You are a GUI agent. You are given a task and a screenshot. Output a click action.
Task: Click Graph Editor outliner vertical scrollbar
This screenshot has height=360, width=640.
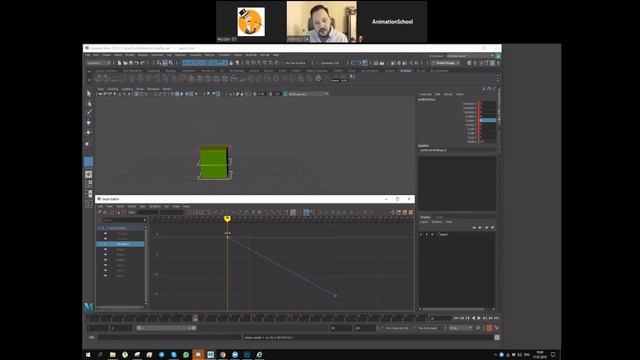click(x=146, y=264)
